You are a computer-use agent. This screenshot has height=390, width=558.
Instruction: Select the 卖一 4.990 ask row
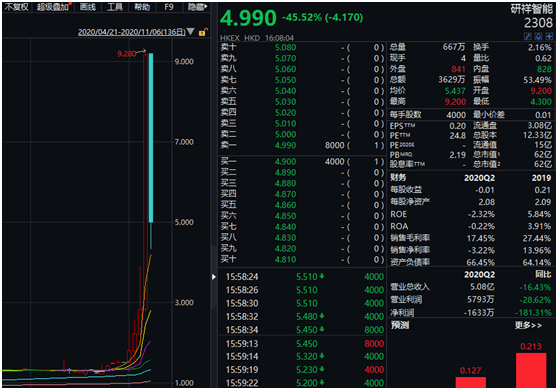coord(302,145)
